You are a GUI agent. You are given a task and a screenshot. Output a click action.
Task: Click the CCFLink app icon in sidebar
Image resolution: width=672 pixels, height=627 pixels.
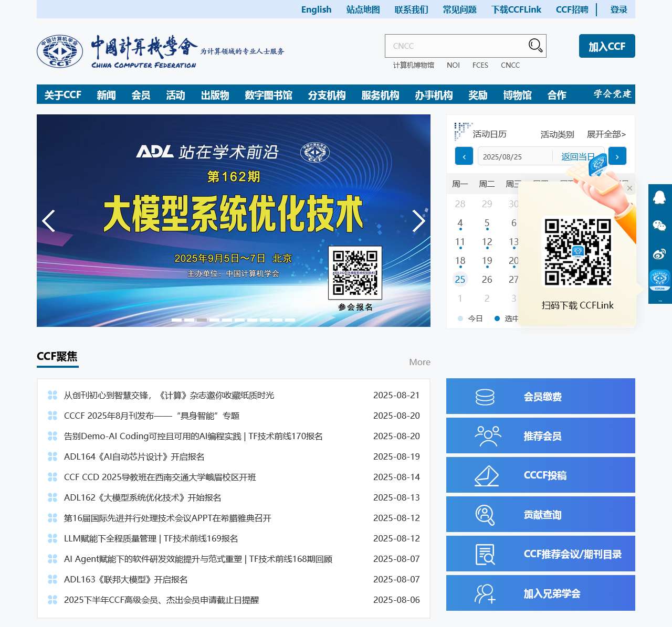pos(659,281)
